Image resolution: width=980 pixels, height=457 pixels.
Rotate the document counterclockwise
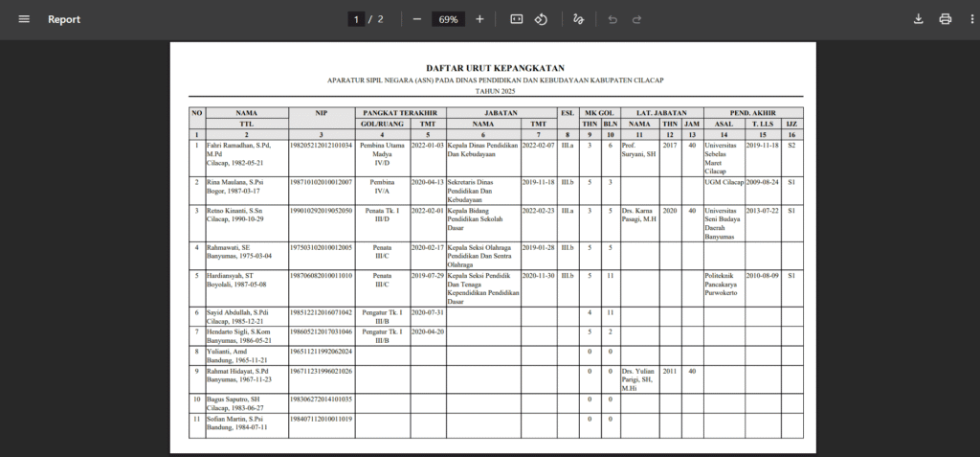pos(541,19)
